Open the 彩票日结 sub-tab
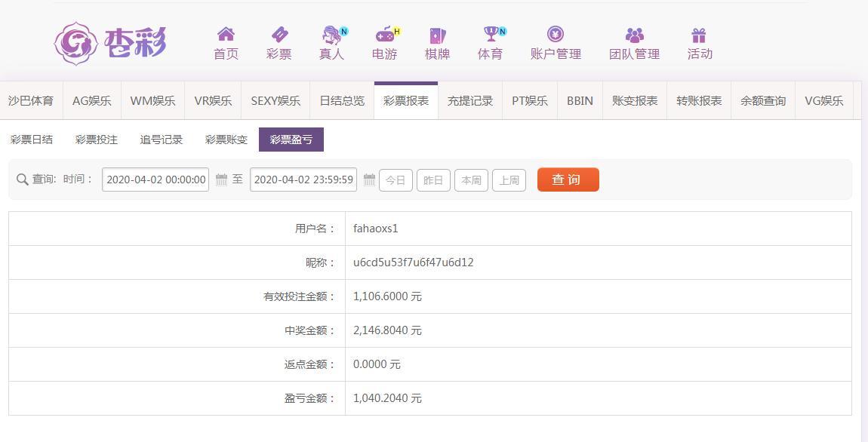Screen dimensions: 868x442 coord(32,140)
